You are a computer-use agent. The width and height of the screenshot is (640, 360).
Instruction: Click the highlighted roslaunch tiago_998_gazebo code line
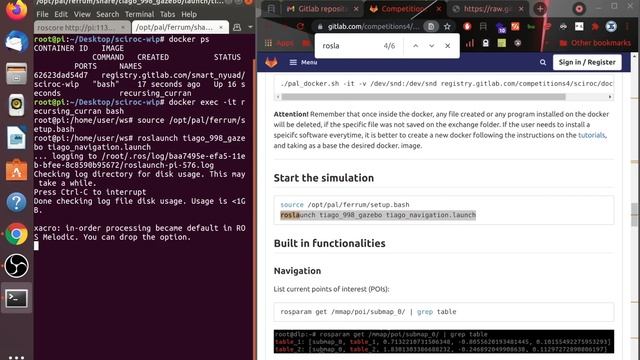click(378, 215)
